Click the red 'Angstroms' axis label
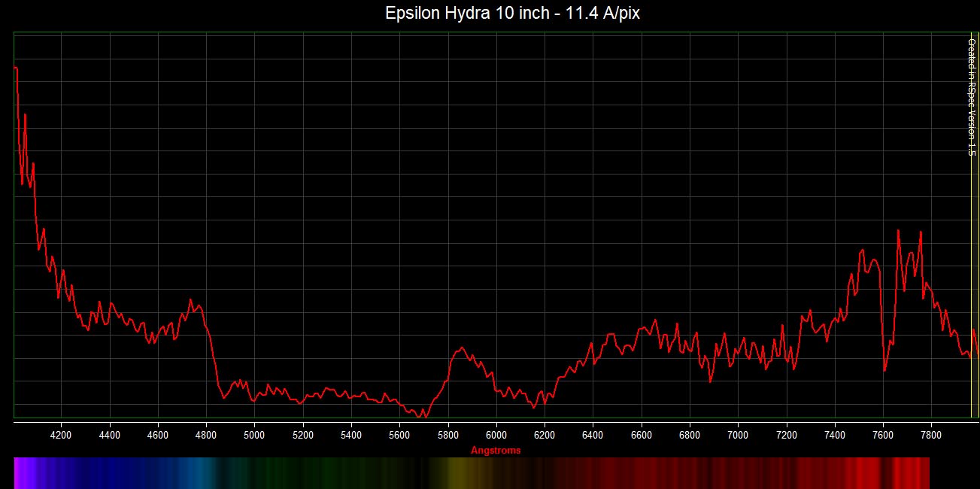Screen dimensions: 980x489 pos(495,451)
